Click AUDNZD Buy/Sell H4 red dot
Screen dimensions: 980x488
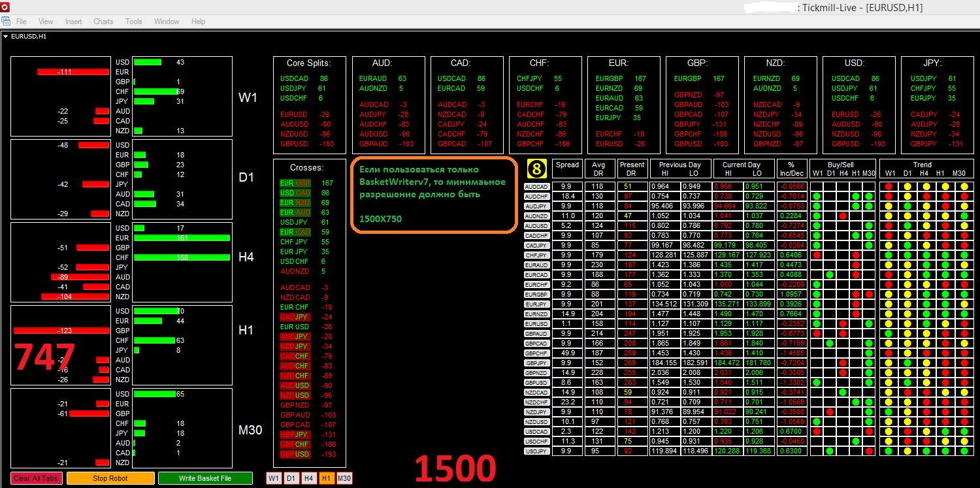[843, 216]
